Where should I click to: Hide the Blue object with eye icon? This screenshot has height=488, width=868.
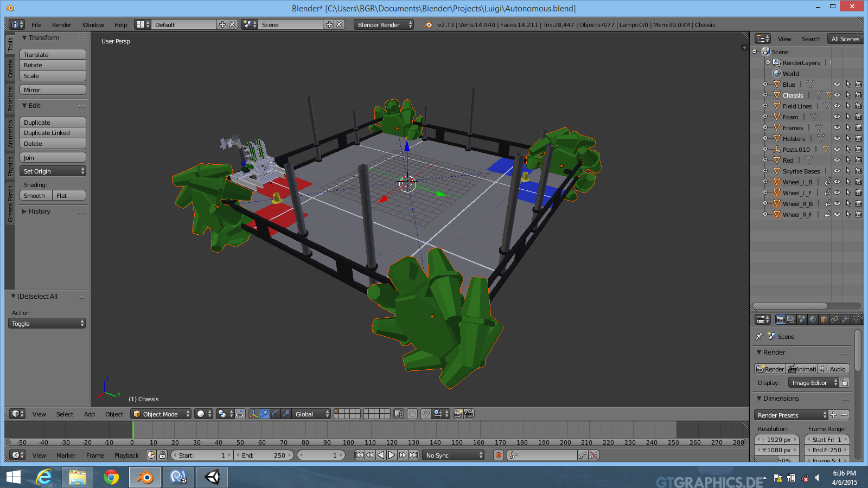837,84
